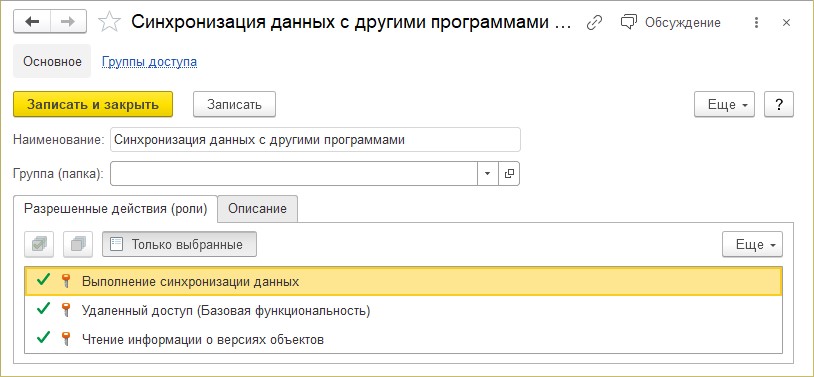Expand the Группа (папка) dropdown arrow
The width and height of the screenshot is (814, 377).
coord(487,174)
